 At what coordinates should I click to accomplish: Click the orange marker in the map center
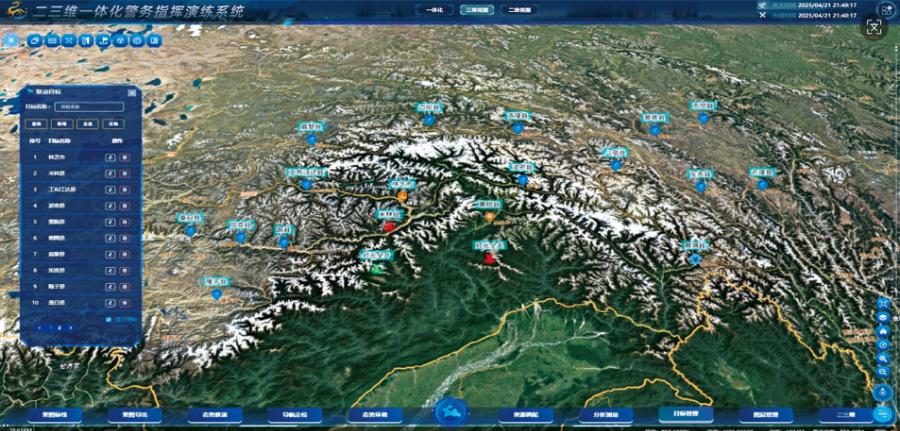click(489, 216)
